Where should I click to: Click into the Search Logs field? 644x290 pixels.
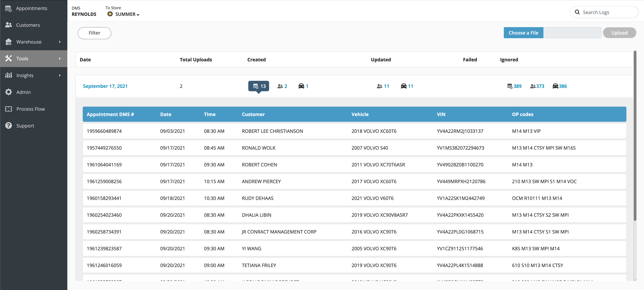pos(607,12)
